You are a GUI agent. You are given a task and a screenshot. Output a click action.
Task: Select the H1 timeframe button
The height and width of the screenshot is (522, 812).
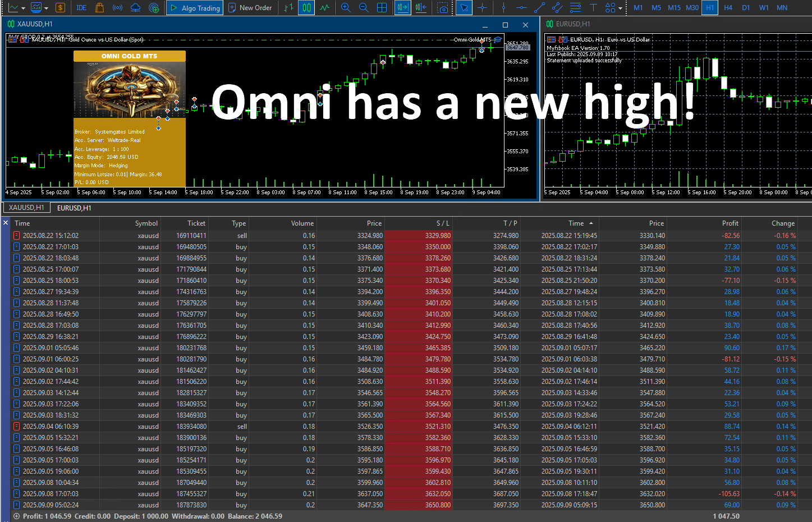coord(710,8)
